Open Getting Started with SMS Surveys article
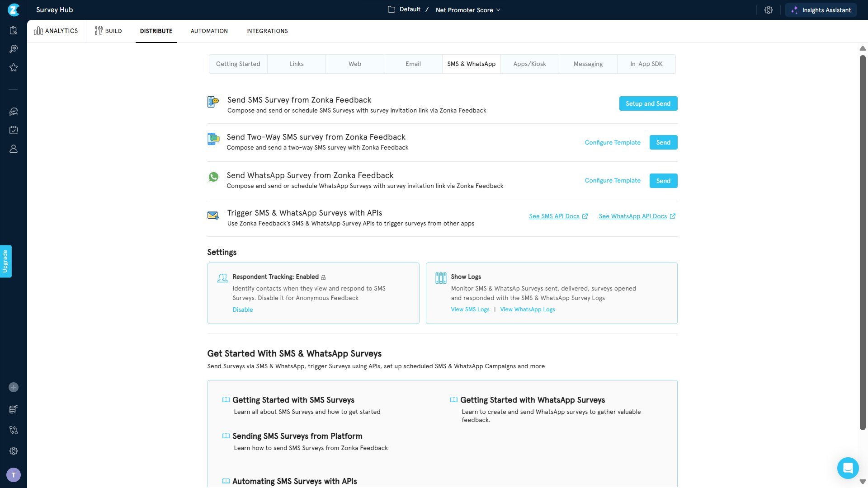Viewport: 868px width, 488px height. point(293,400)
